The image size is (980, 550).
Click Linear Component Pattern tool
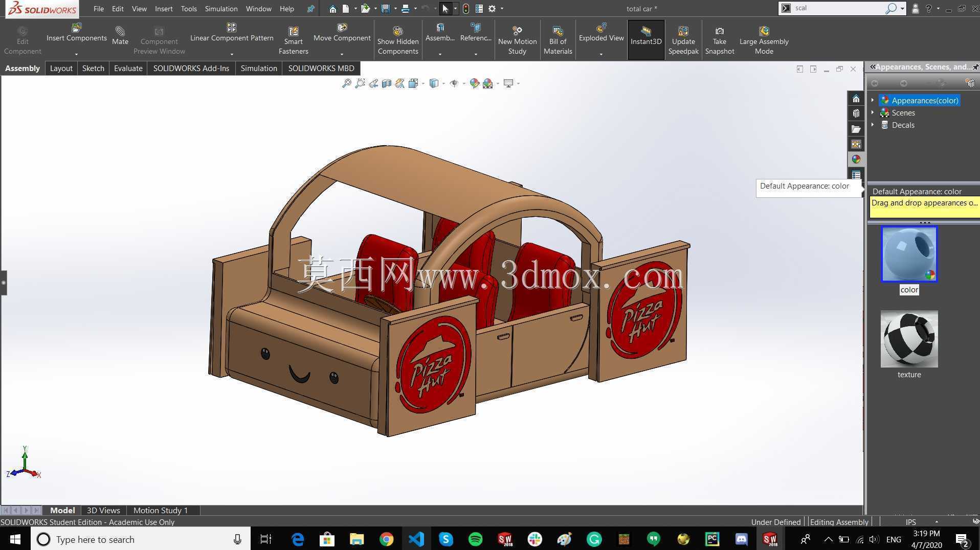(x=232, y=33)
